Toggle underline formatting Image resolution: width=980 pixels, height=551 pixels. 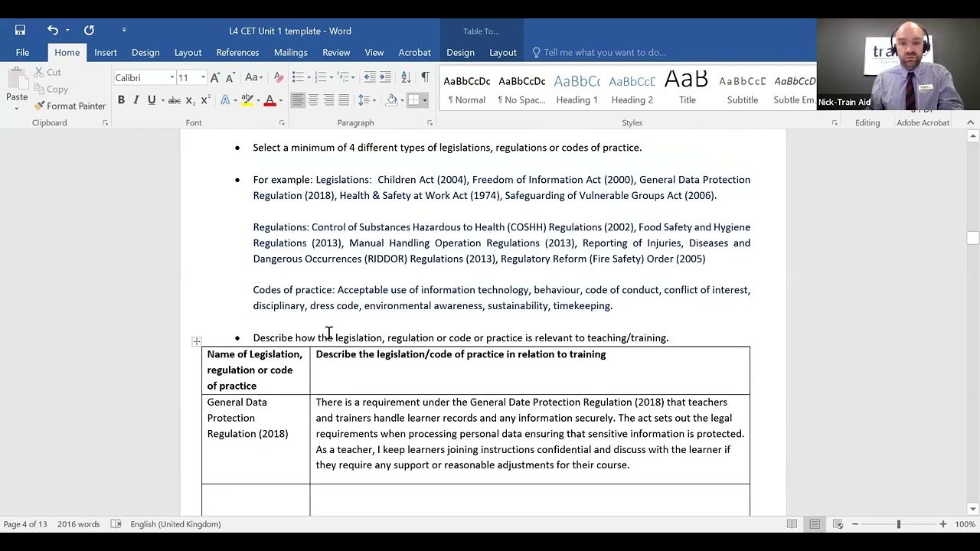pyautogui.click(x=152, y=100)
